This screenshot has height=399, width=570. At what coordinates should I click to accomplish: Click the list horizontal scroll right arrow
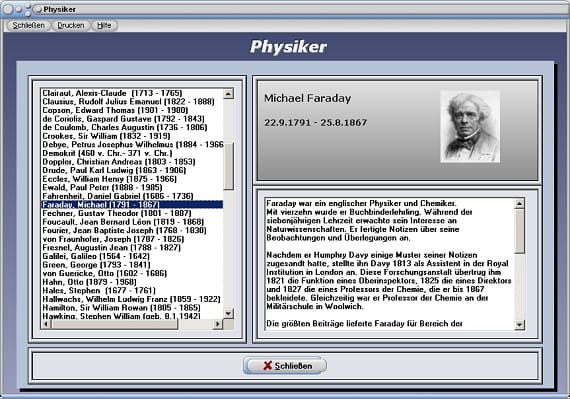point(217,324)
